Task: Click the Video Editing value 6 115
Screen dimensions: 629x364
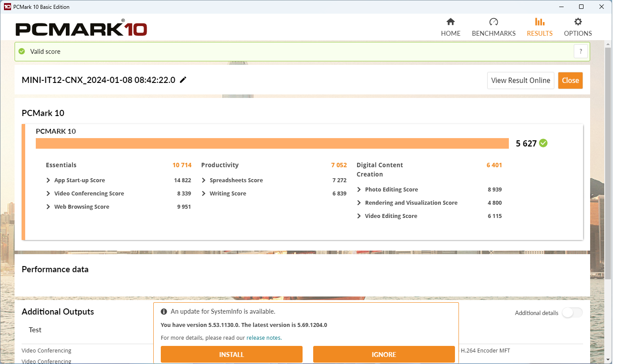Action: (495, 216)
